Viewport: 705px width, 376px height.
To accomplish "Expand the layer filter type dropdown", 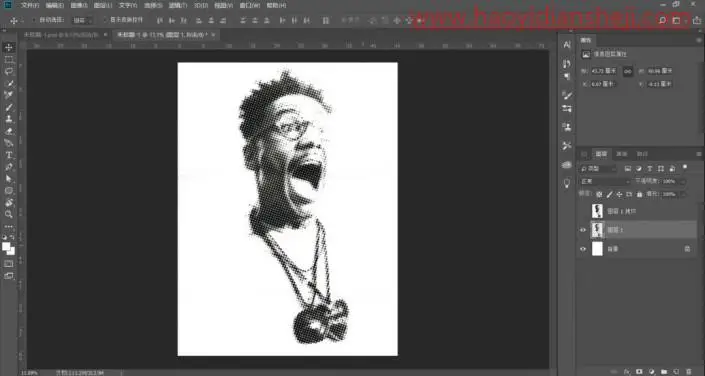I will pyautogui.click(x=599, y=169).
